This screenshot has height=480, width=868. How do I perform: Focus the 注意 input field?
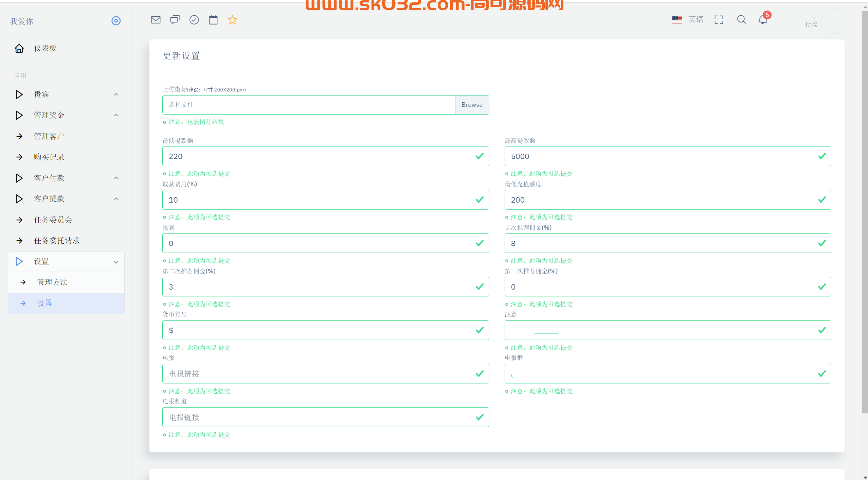pyautogui.click(x=668, y=330)
